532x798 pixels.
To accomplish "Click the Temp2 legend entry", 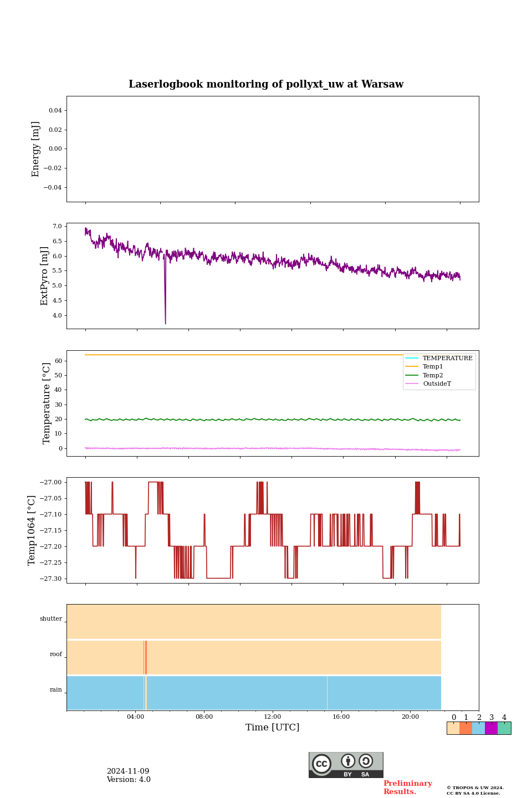I will coord(424,375).
